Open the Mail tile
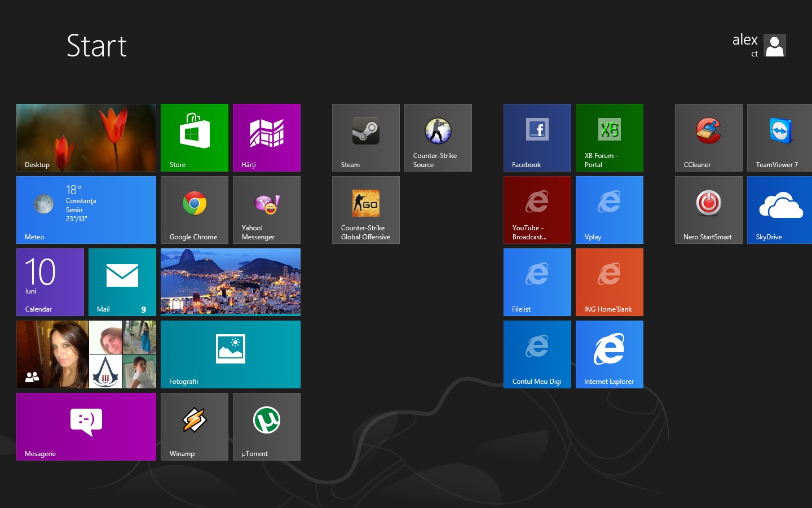812x508 pixels. click(122, 282)
